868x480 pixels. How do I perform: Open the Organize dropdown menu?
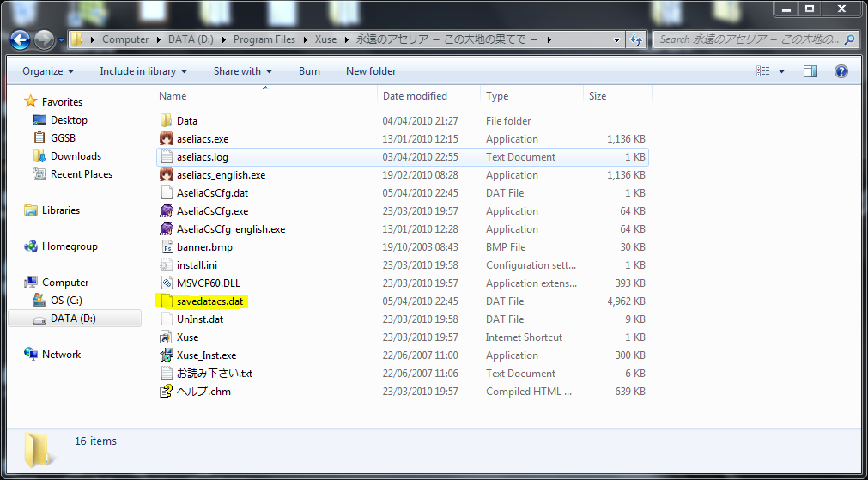point(48,71)
